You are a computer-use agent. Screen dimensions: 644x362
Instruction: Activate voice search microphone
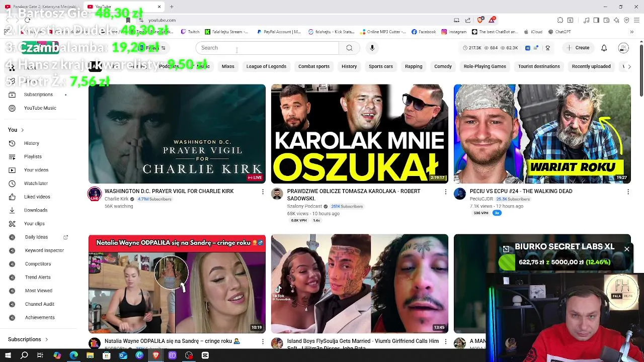(x=372, y=48)
